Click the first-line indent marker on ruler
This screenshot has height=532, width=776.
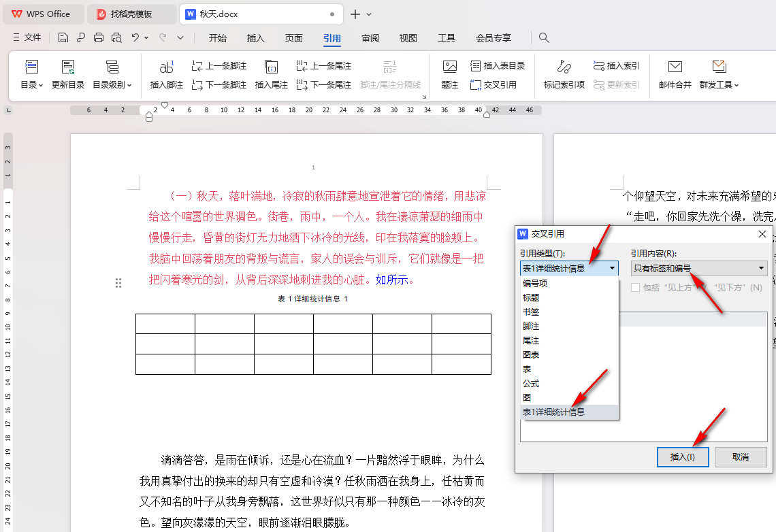(x=165, y=105)
